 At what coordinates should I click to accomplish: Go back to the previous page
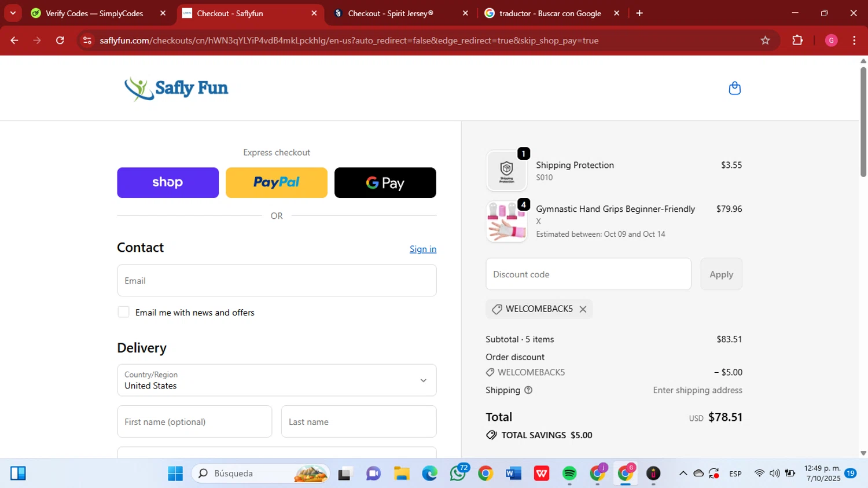[x=14, y=41]
